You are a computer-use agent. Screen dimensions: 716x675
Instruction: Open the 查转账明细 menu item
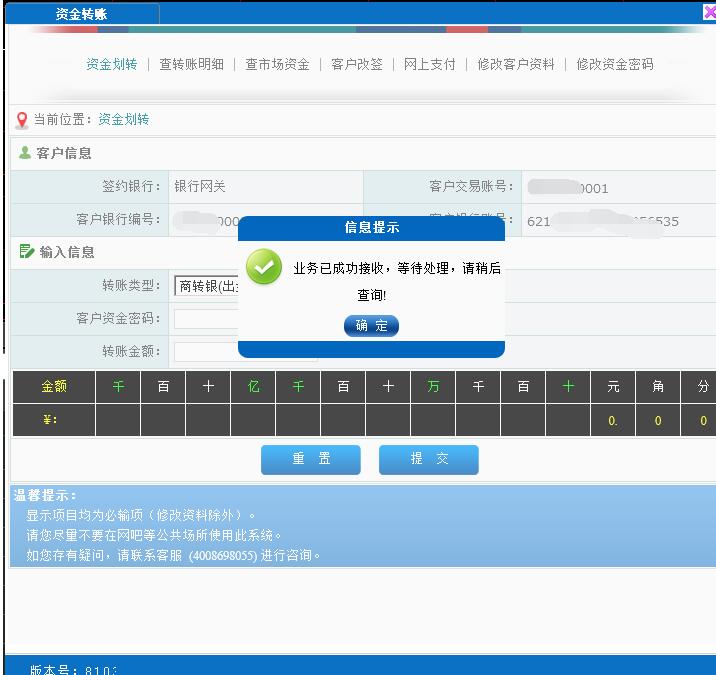pyautogui.click(x=191, y=64)
